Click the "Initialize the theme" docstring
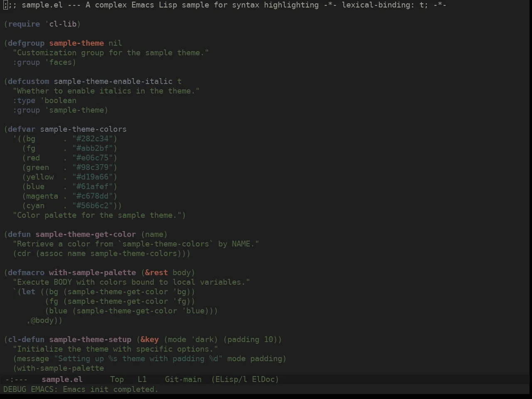Screen dimensions: 532x399 pyautogui.click(x=116, y=349)
